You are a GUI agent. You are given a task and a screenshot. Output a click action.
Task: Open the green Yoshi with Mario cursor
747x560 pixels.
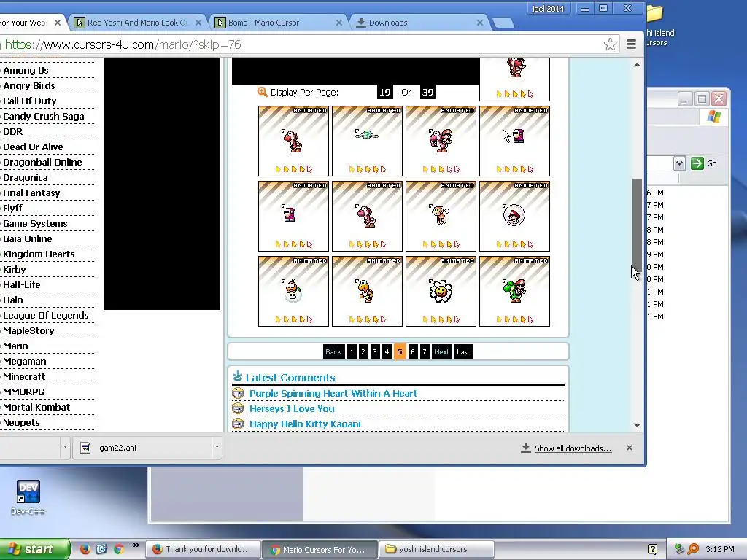pyautogui.click(x=514, y=291)
